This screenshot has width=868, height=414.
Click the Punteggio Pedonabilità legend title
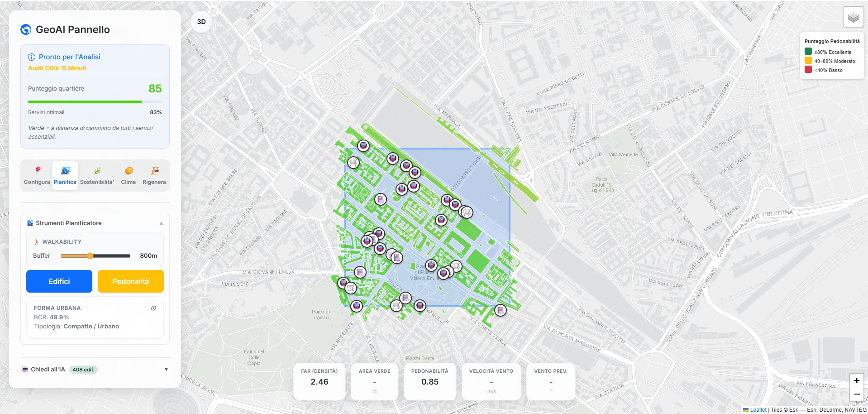point(832,41)
